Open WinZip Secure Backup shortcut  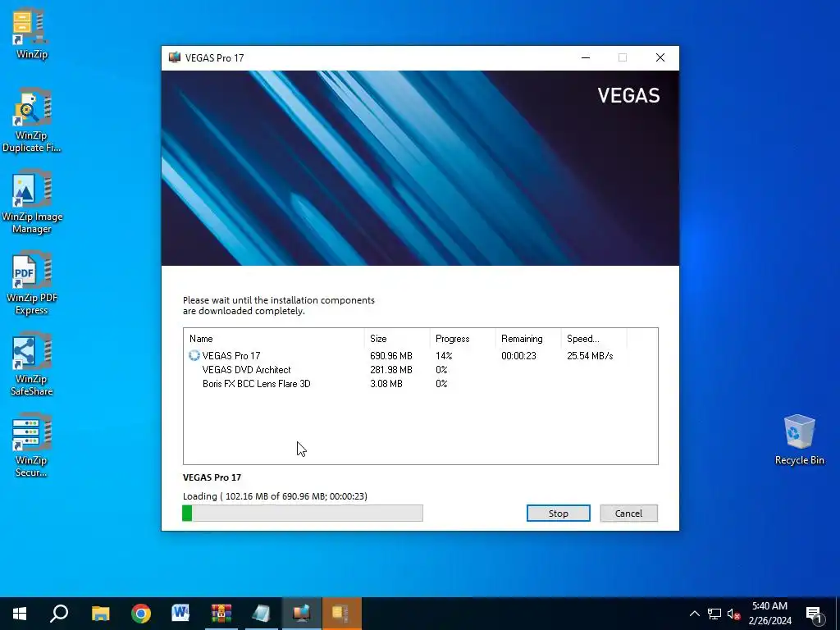(x=31, y=445)
